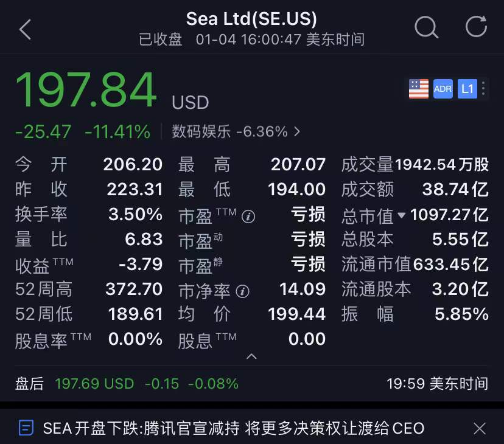
Task: Tap the US flag market badge
Action: (419, 89)
